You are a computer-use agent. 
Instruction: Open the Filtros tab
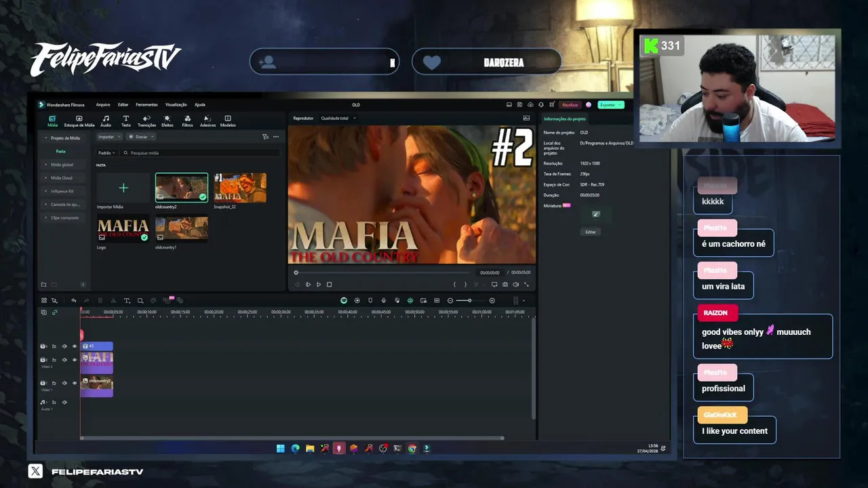pos(187,121)
